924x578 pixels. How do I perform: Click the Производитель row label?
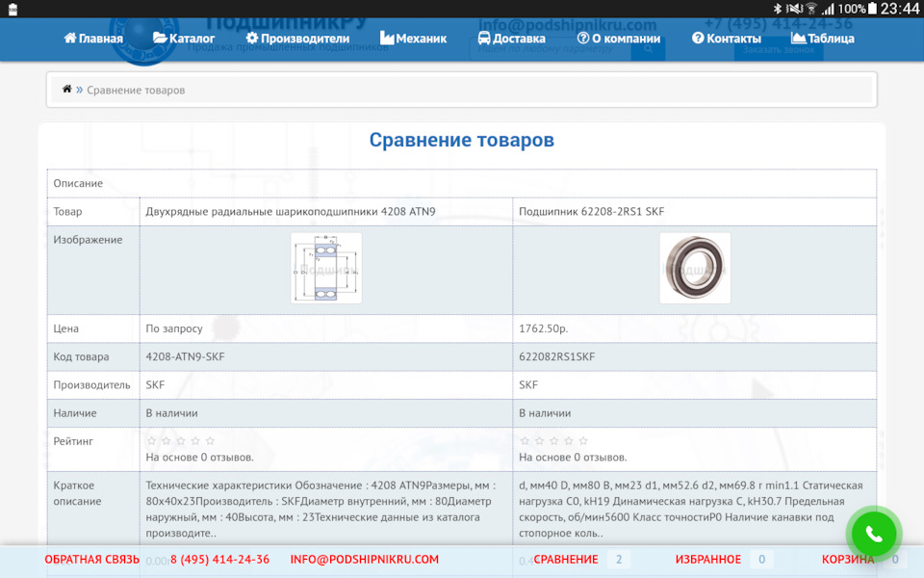click(91, 385)
